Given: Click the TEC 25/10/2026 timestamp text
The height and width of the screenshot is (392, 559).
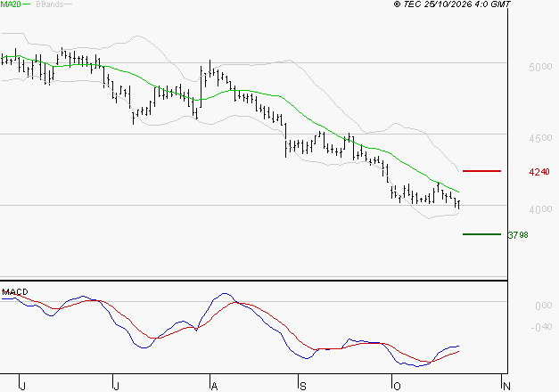Looking at the screenshot, I should pos(452,4).
